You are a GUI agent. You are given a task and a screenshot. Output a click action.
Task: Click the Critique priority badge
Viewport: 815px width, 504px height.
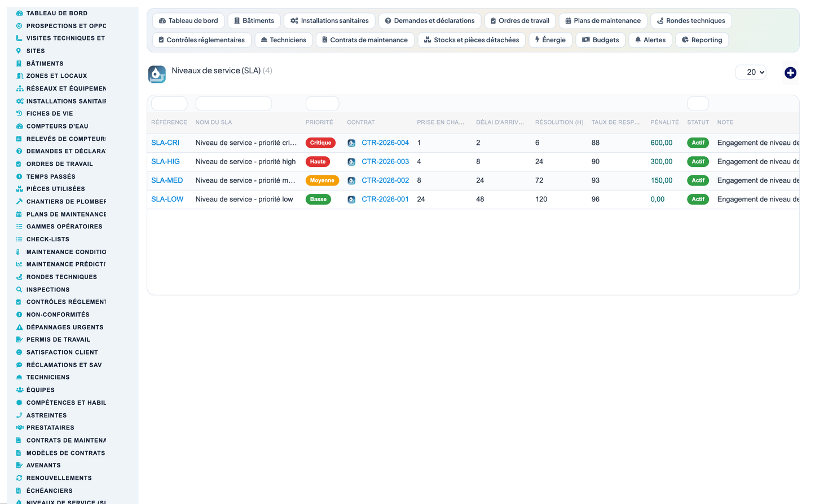(x=320, y=143)
